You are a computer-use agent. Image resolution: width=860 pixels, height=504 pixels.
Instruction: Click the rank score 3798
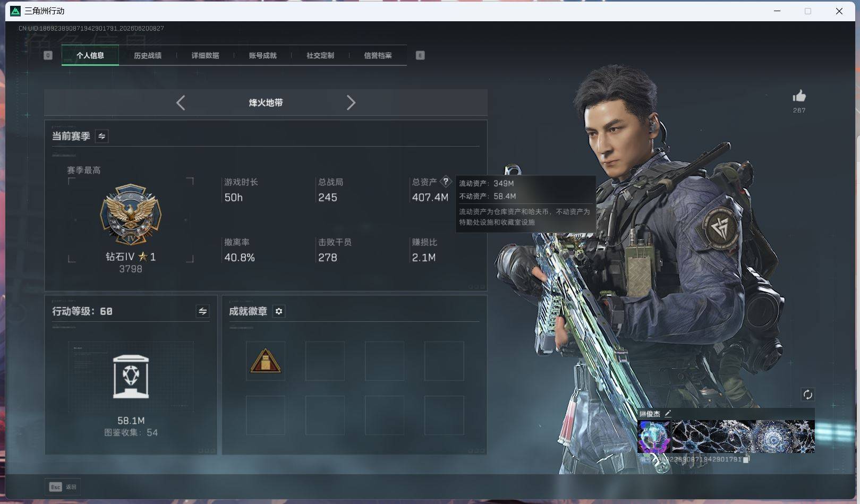coord(131,269)
